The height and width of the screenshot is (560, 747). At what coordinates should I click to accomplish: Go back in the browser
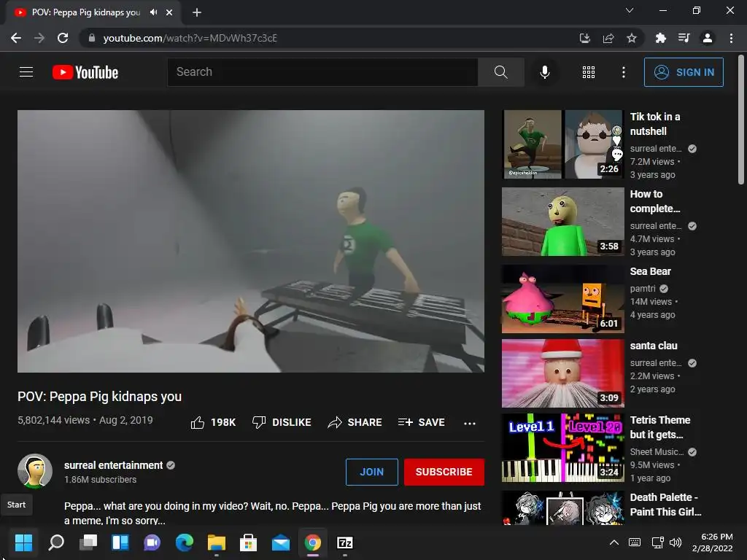click(x=16, y=38)
